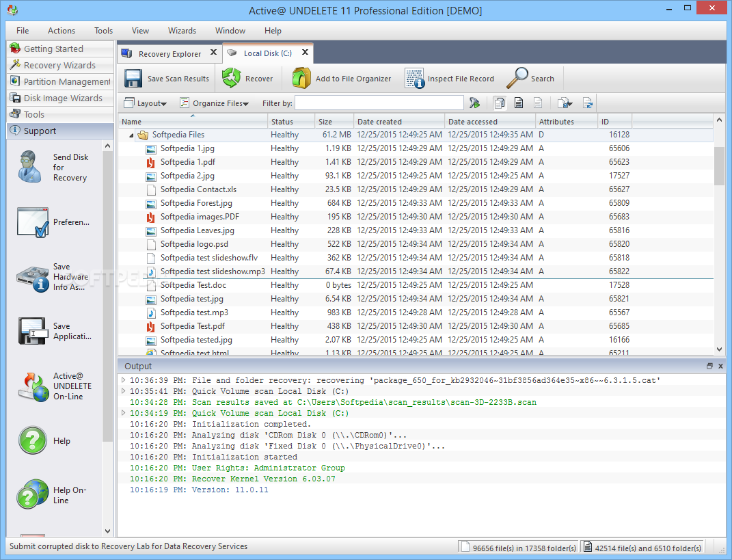Open the Getting Started sidebar section

pyautogui.click(x=60, y=49)
